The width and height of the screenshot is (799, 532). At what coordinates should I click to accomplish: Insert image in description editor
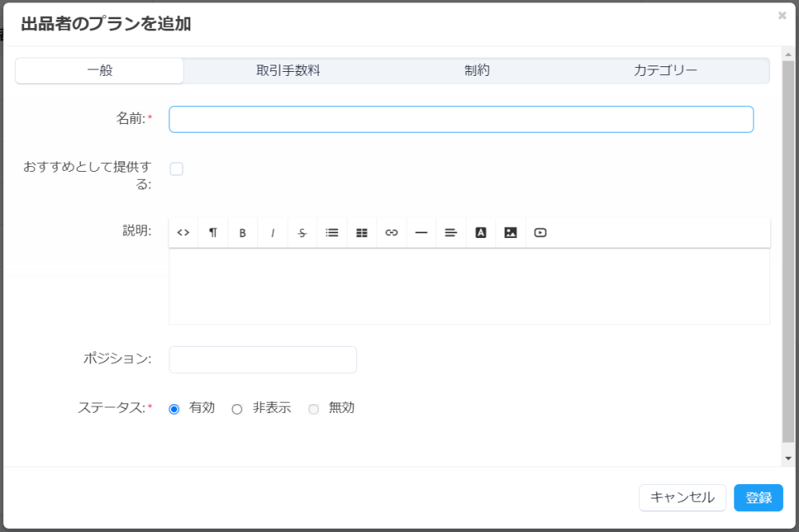(x=511, y=233)
